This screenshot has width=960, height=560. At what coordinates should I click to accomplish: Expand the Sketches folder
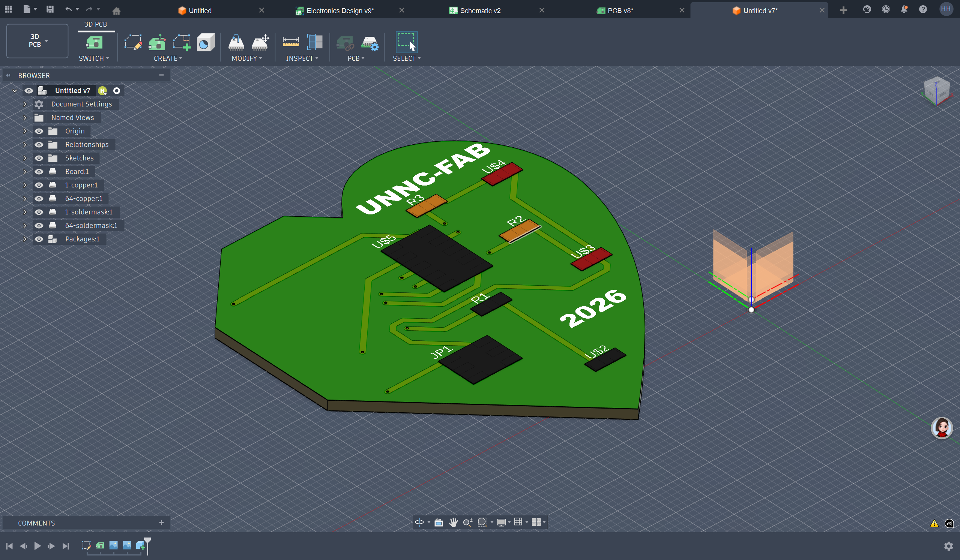click(x=25, y=158)
